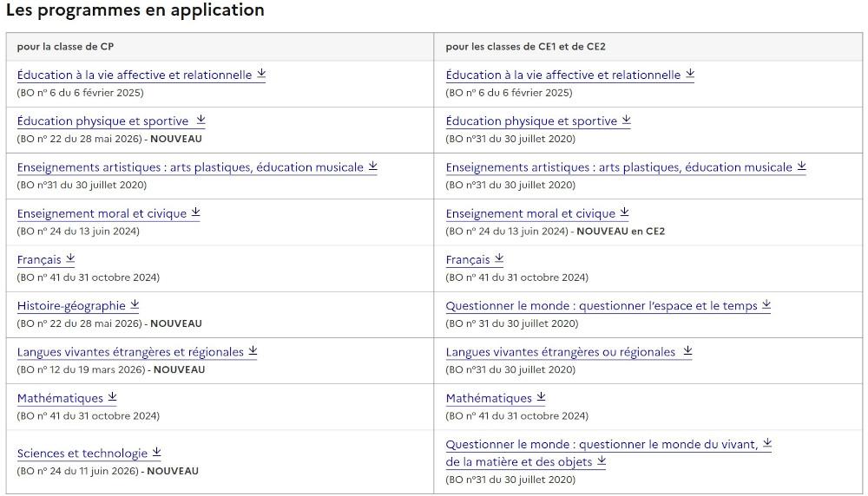Click download icon for CP Langues vivantes étrangères et régionales

tap(253, 350)
